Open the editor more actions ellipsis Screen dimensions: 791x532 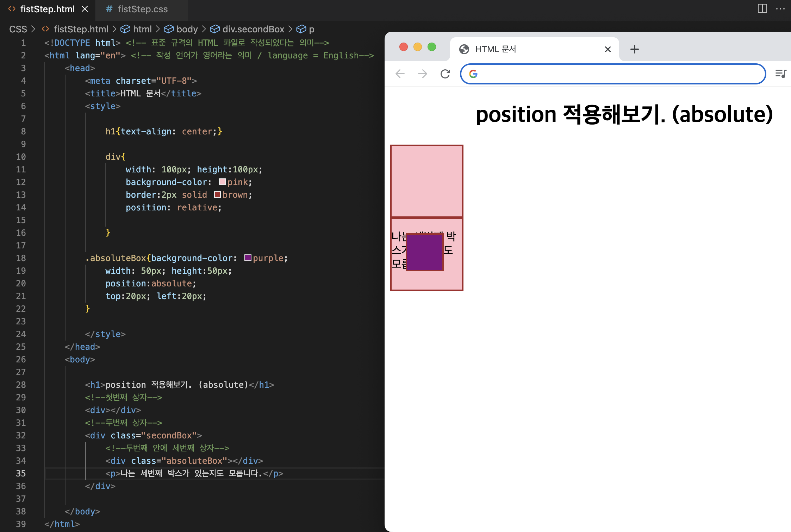tap(780, 9)
